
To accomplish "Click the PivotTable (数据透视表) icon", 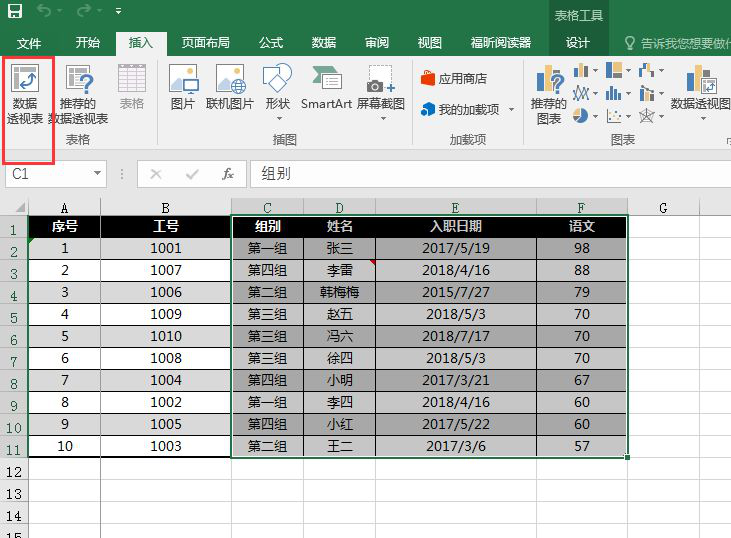I will point(25,96).
